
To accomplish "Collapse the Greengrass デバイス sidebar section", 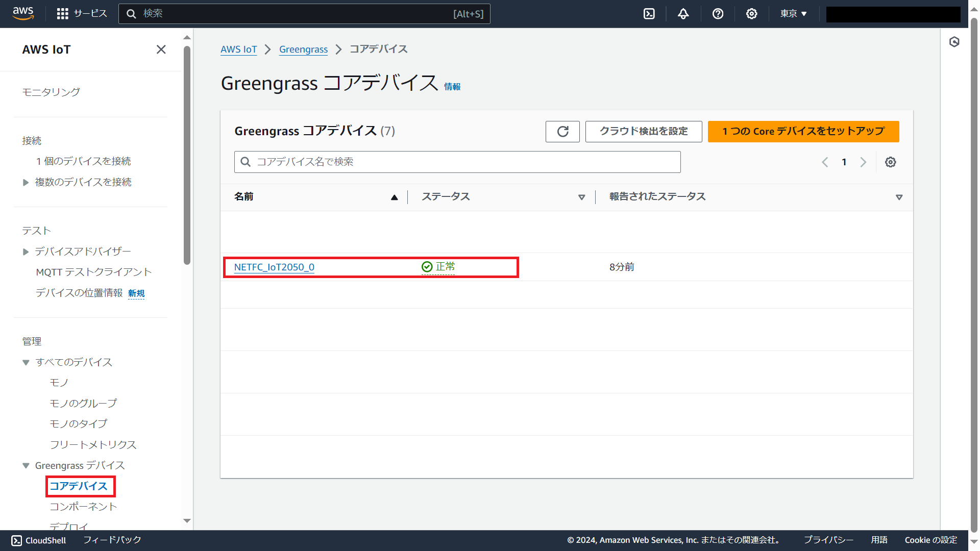I will tap(26, 465).
